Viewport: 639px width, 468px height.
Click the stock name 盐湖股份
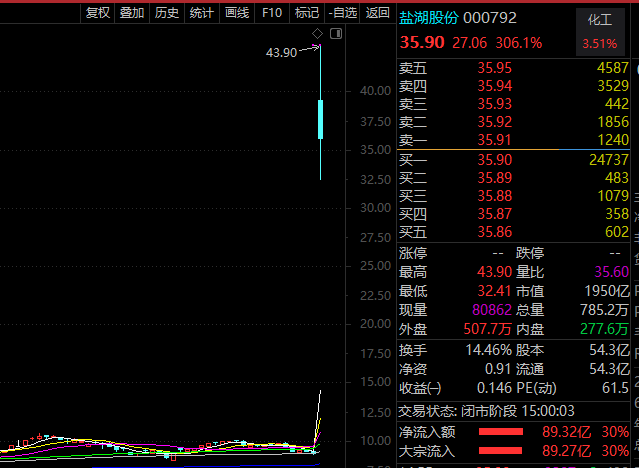[429, 18]
